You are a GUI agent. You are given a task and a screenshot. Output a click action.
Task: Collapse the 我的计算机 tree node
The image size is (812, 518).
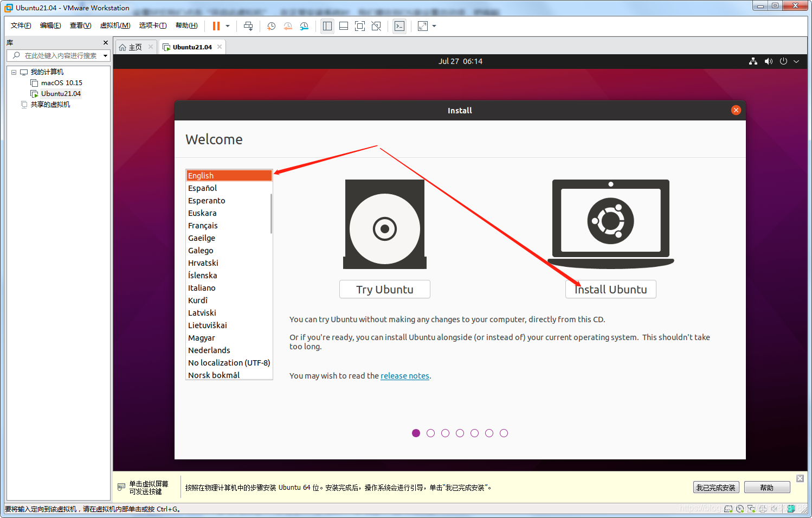(14, 72)
